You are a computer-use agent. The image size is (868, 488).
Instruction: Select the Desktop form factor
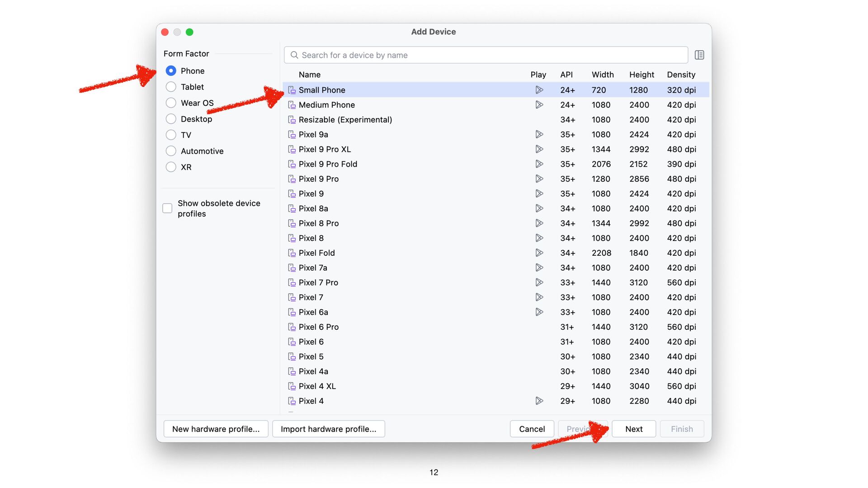click(x=171, y=119)
